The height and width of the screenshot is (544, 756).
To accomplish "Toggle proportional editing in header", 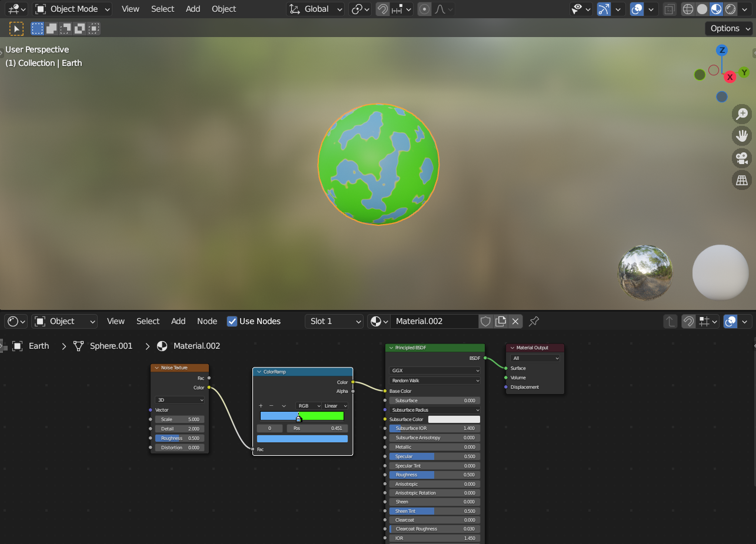I will (x=424, y=9).
